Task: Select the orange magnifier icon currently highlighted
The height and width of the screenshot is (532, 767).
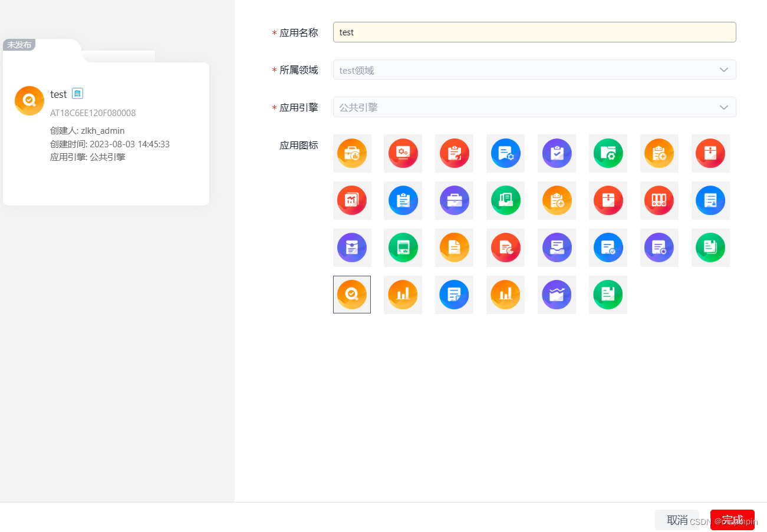Action: (352, 295)
